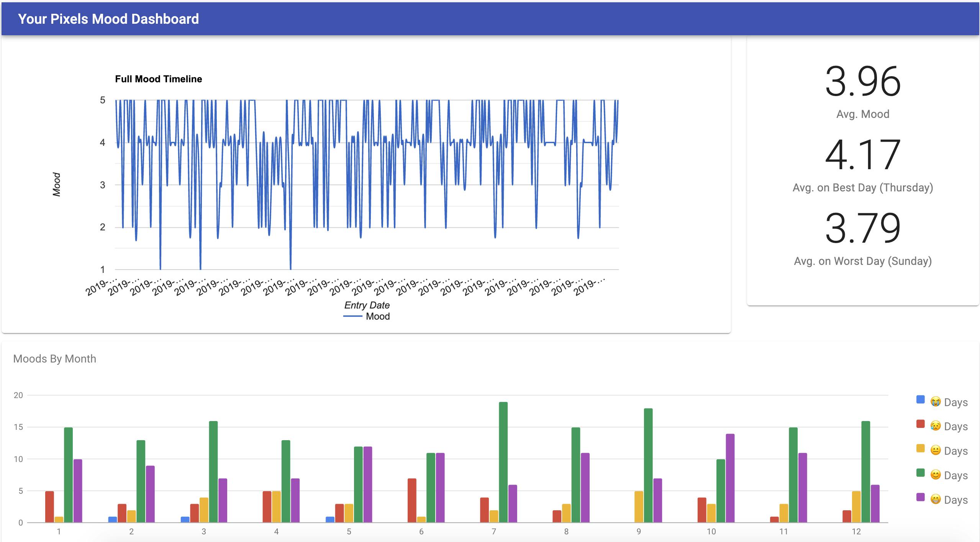Screen dimensions: 980x542
Task: Click the sad face emoji in the legend
Action: coord(936,426)
